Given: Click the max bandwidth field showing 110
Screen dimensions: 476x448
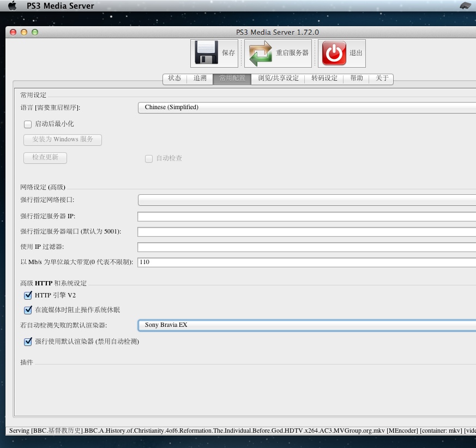Looking at the screenshot, I should tap(307, 262).
